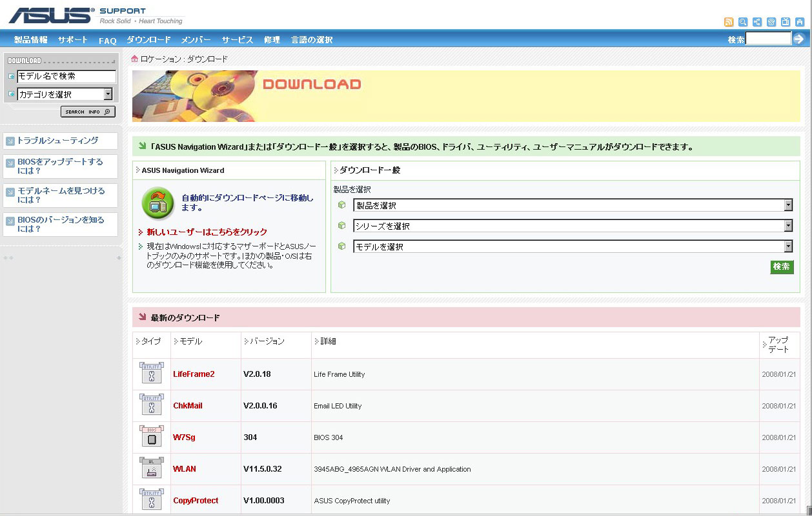Click version V2.0.18 cell
The height and width of the screenshot is (522, 812).
click(x=257, y=374)
